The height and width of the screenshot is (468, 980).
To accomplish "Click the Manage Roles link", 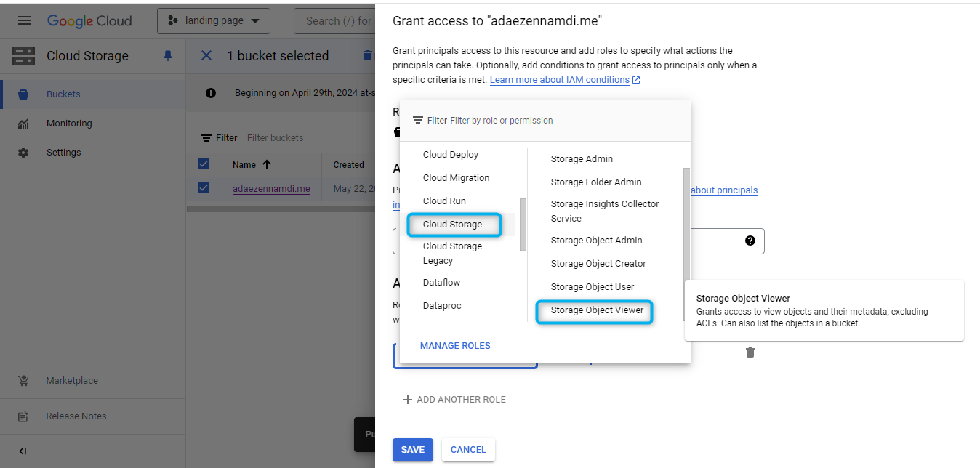I will pos(455,346).
